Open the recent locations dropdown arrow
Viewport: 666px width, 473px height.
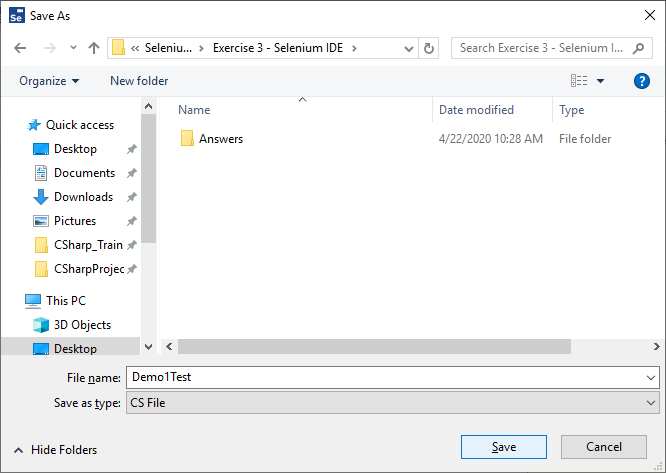coord(73,48)
